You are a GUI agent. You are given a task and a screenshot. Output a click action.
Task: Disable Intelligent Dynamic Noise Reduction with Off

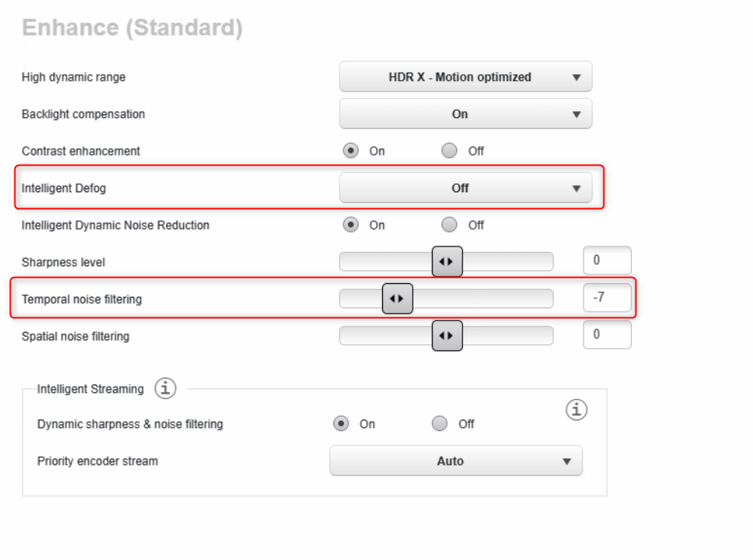pos(449,225)
